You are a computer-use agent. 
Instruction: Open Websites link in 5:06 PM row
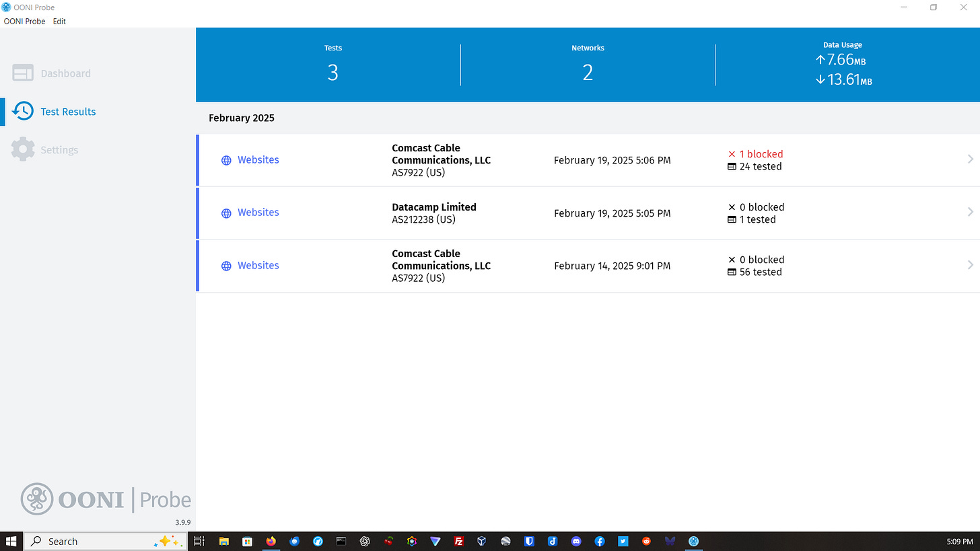point(258,159)
